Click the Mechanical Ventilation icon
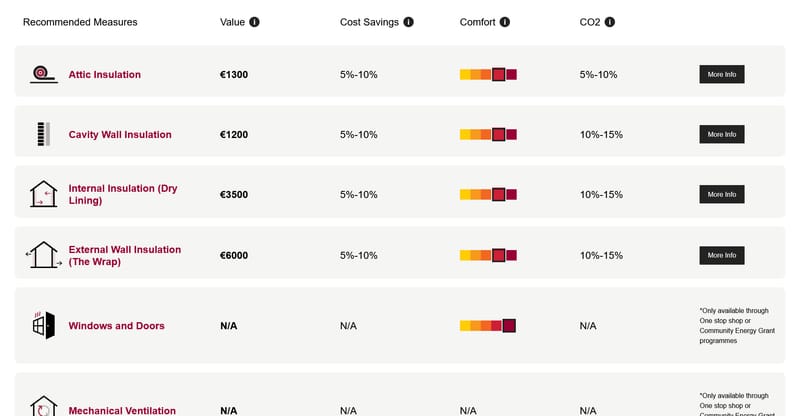800x416 pixels. [x=42, y=406]
